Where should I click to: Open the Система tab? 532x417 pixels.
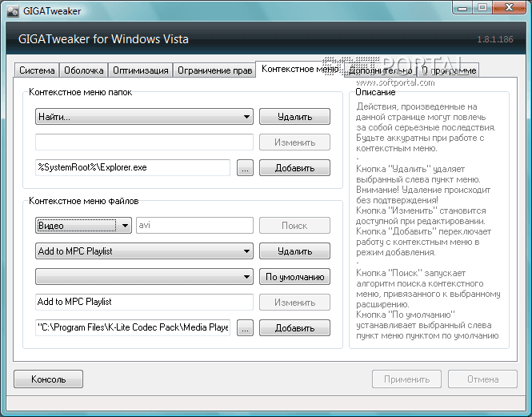click(37, 70)
